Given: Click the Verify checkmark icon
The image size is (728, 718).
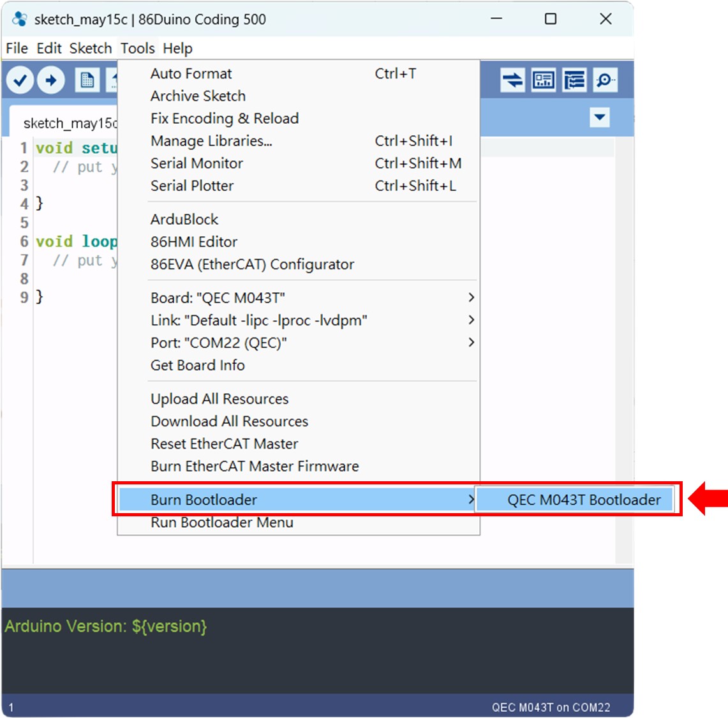Looking at the screenshot, I should [20, 80].
